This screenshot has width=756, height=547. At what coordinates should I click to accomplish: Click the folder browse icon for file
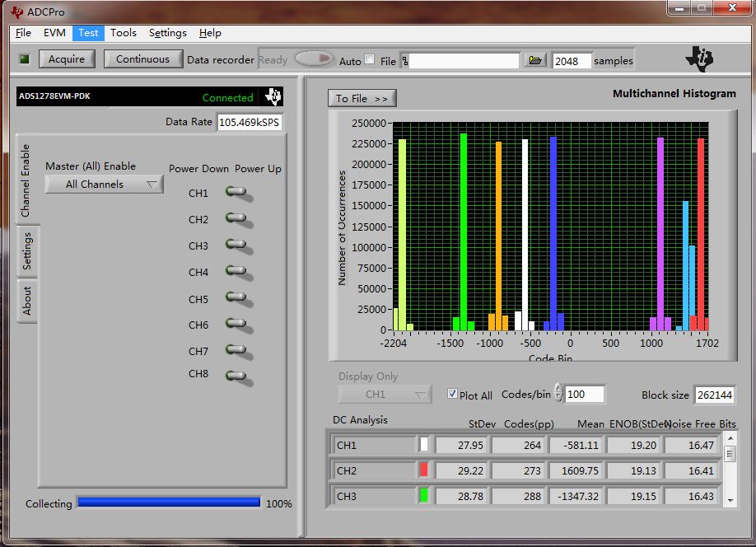coord(535,61)
